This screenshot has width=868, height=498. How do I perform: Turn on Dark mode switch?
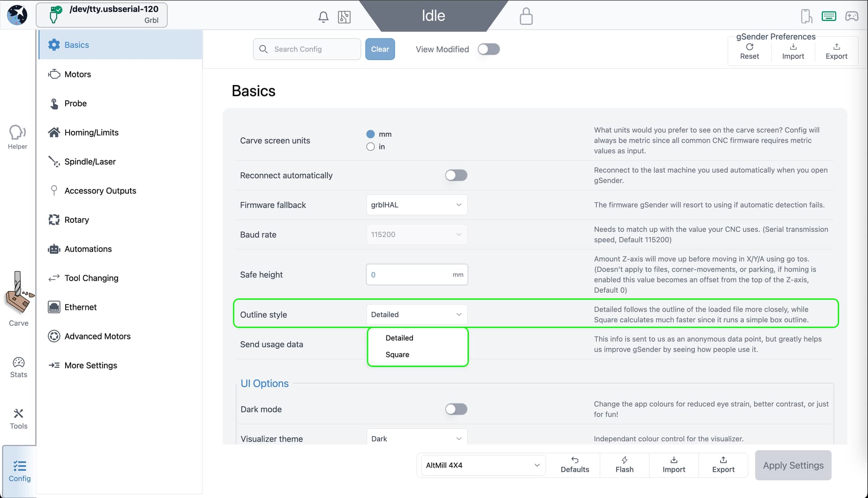(x=456, y=409)
